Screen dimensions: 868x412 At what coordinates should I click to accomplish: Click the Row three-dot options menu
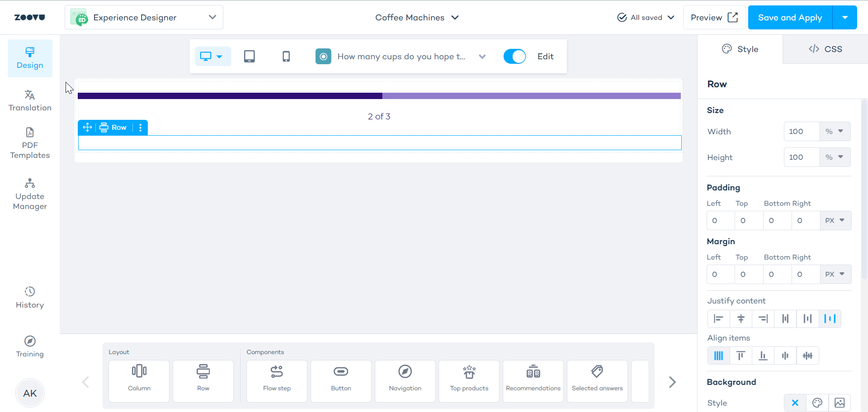tap(141, 128)
